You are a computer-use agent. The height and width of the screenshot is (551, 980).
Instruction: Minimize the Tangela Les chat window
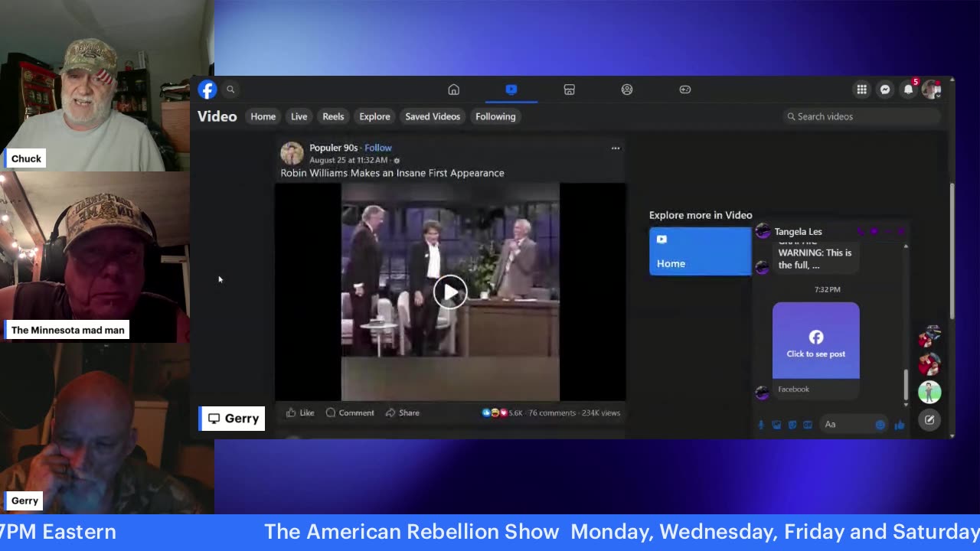pos(887,232)
